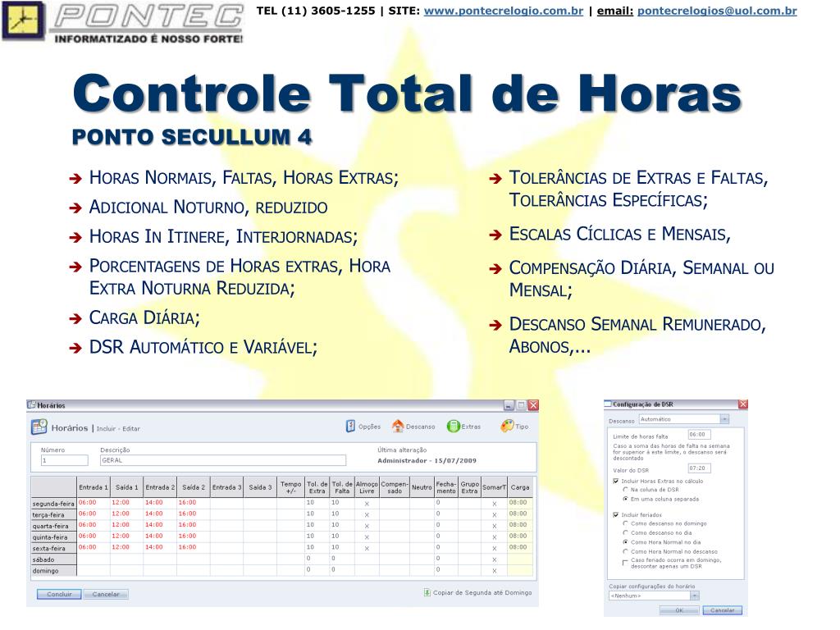Click the Compensado column header
Viewport: 840px width, 630px height.
pyautogui.click(x=395, y=487)
